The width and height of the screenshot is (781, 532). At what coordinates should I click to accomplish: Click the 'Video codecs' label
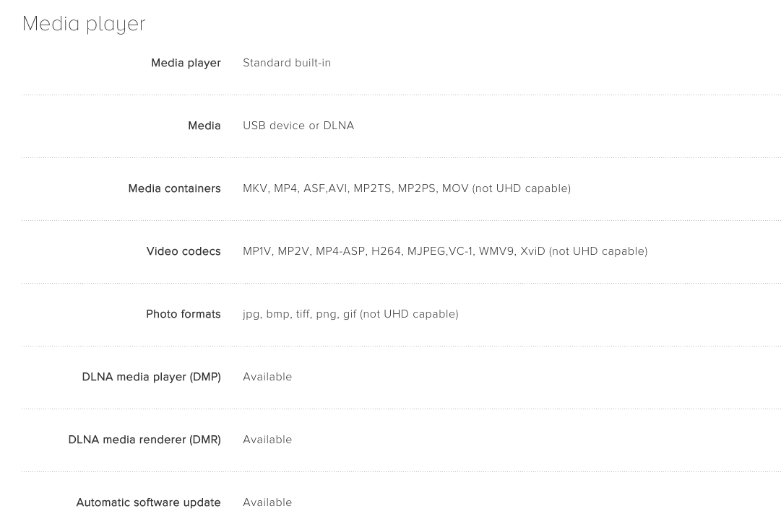click(x=183, y=251)
